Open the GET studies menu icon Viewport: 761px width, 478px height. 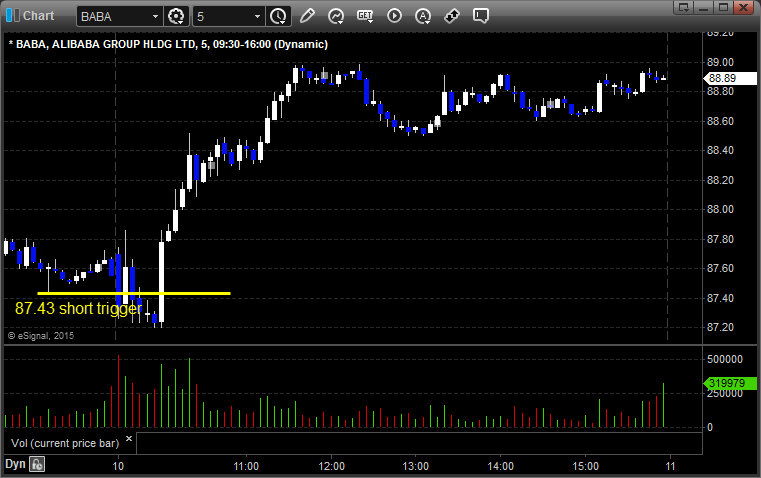pyautogui.click(x=365, y=16)
